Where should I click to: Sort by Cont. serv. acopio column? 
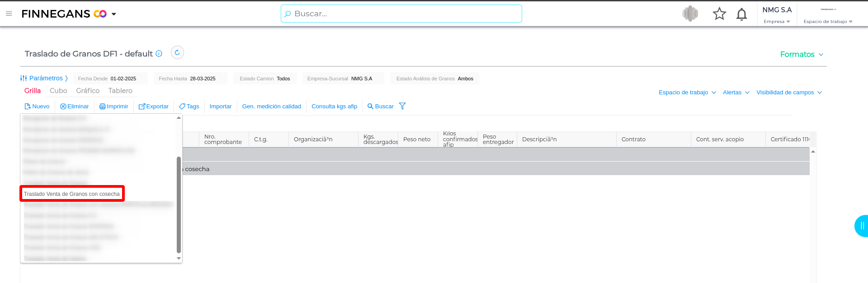click(x=728, y=139)
